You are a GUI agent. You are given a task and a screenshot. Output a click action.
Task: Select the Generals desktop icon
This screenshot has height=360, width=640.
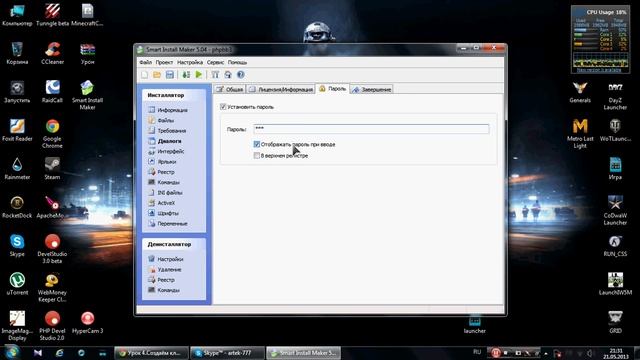coord(580,92)
